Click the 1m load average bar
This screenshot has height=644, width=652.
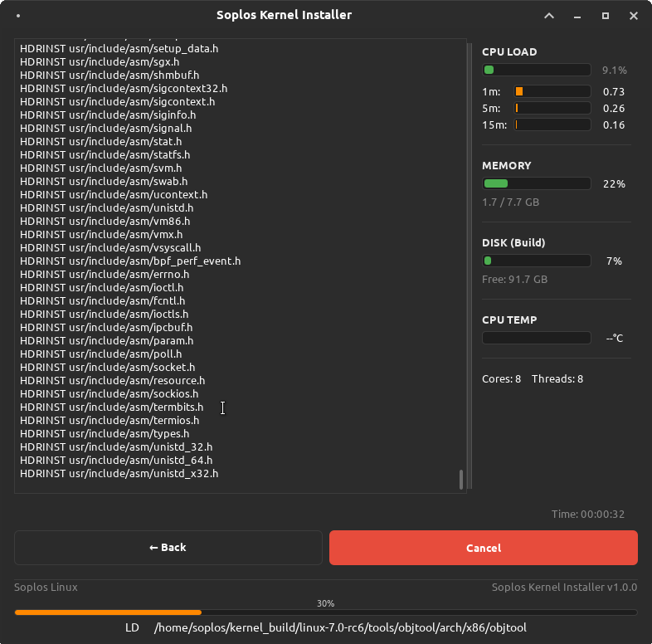coord(552,91)
